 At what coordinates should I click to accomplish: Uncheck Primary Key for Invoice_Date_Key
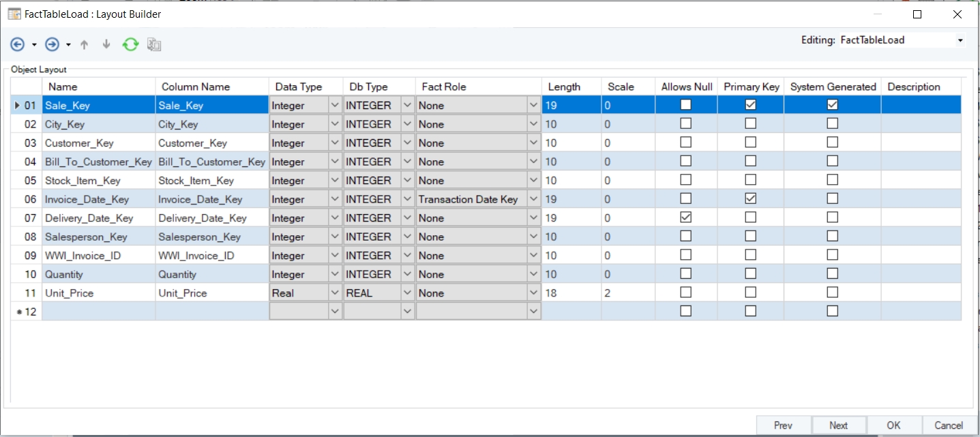[750, 198]
